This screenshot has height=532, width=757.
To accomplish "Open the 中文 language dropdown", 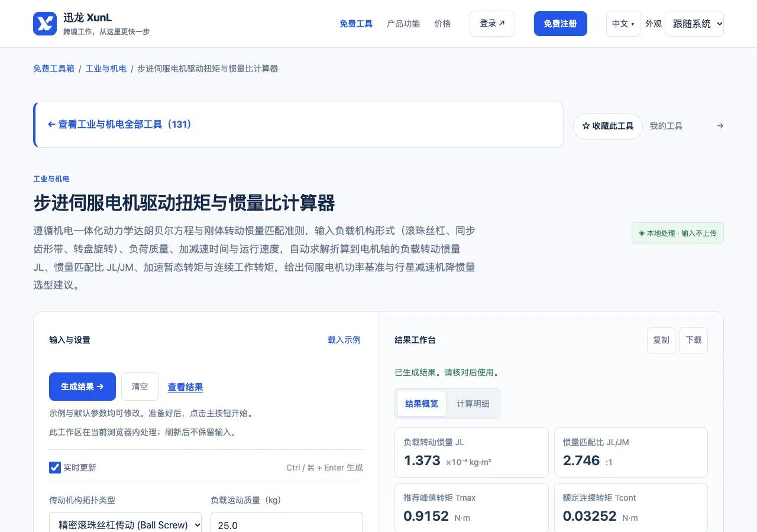I will click(623, 24).
